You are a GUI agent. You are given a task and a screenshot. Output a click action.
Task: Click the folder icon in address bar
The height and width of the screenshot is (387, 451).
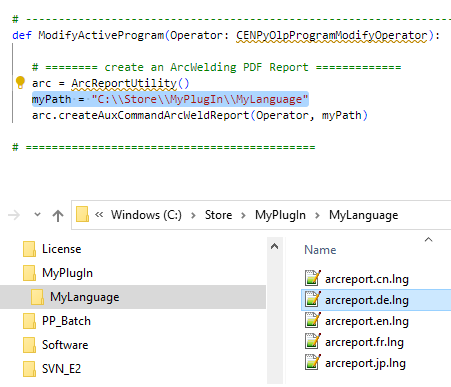tap(82, 214)
